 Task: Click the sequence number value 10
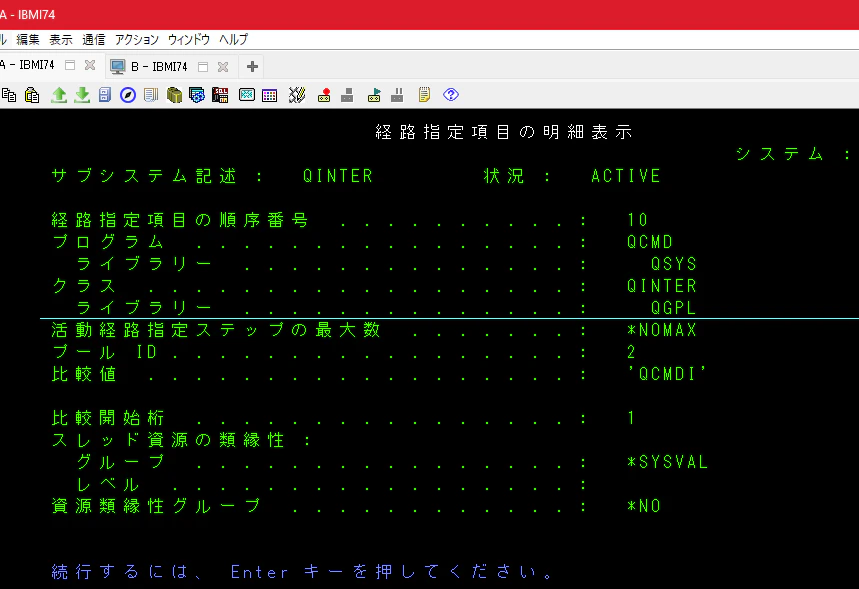click(x=638, y=220)
